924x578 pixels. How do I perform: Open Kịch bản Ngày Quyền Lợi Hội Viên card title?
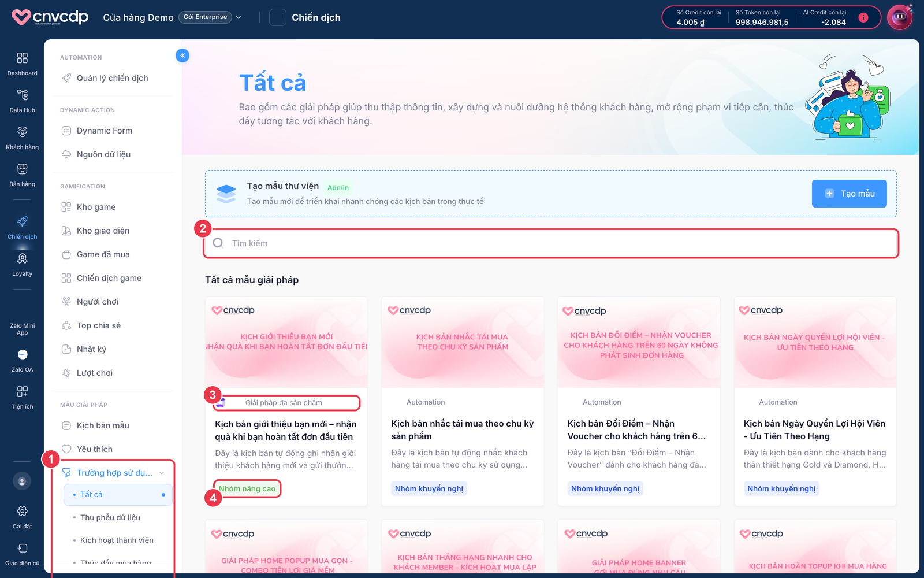814,430
